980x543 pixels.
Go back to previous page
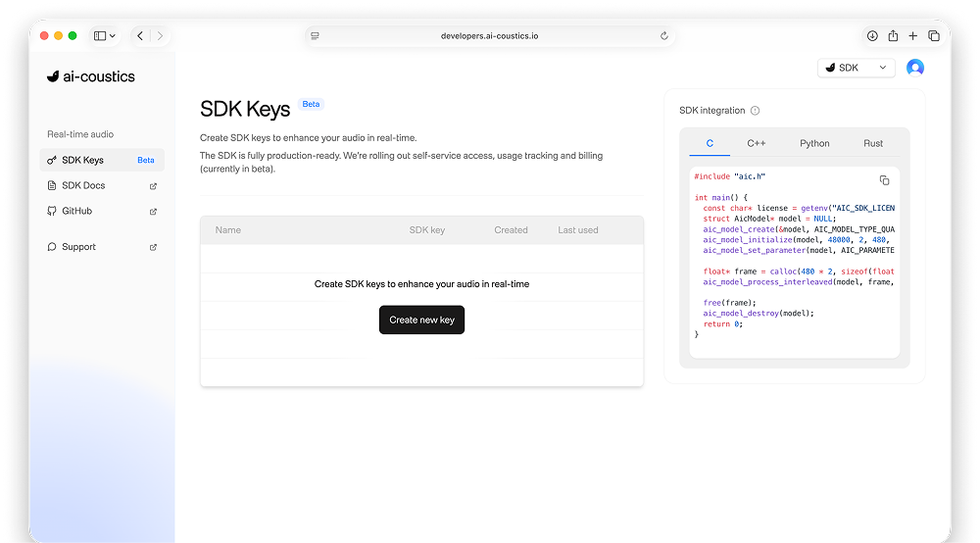(140, 36)
